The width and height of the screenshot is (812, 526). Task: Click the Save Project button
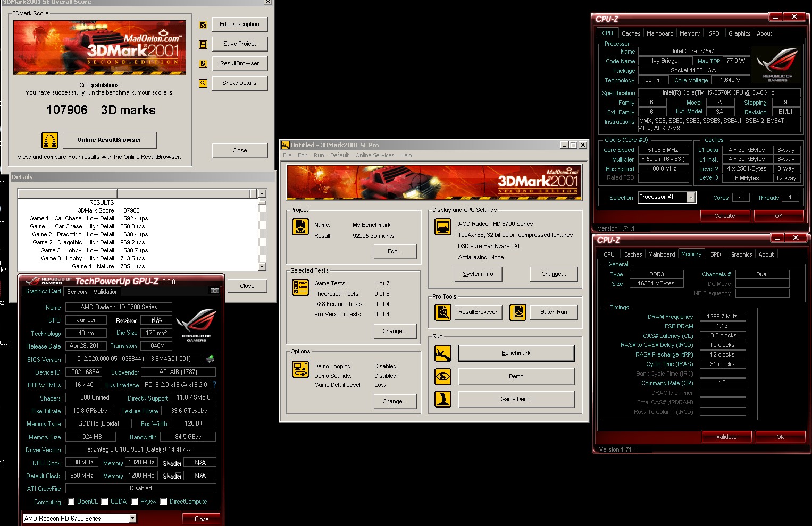pyautogui.click(x=239, y=44)
